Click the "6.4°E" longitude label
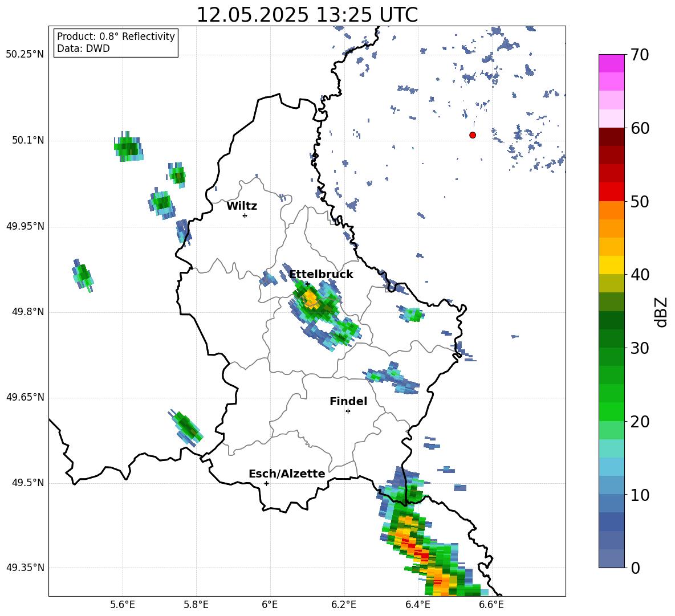 [417, 605]
